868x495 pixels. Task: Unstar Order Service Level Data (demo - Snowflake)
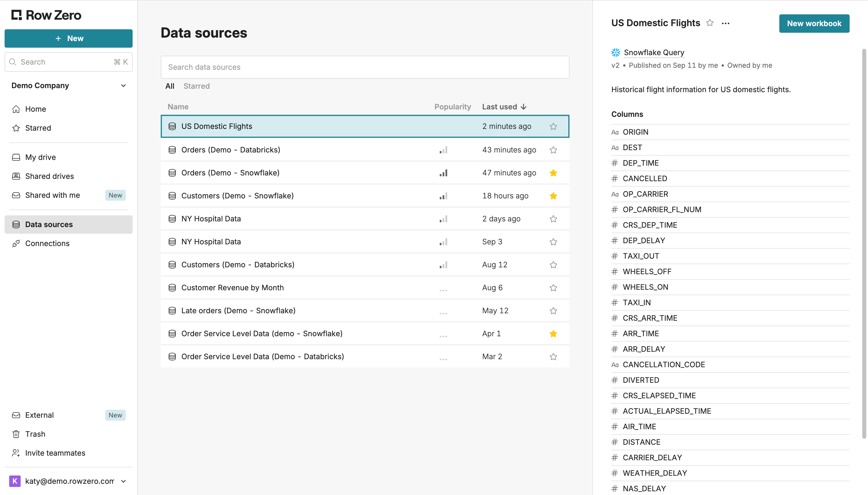point(553,334)
